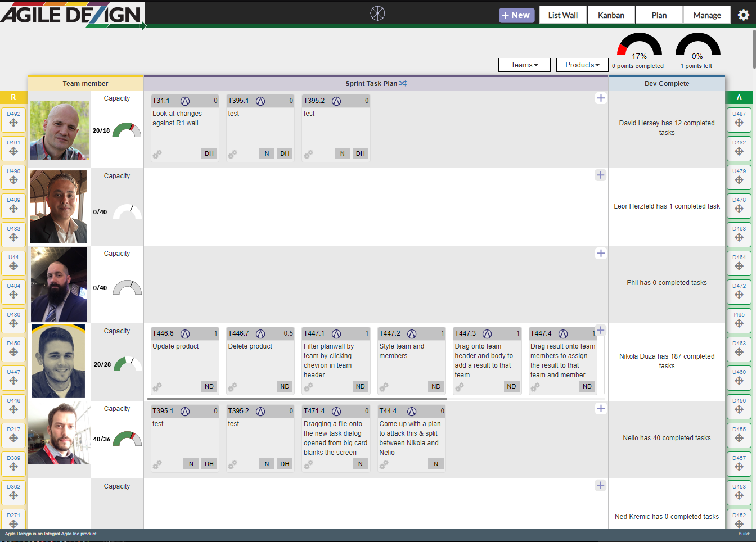The image size is (756, 542).
Task: Open the settings gear icon
Action: tap(743, 15)
